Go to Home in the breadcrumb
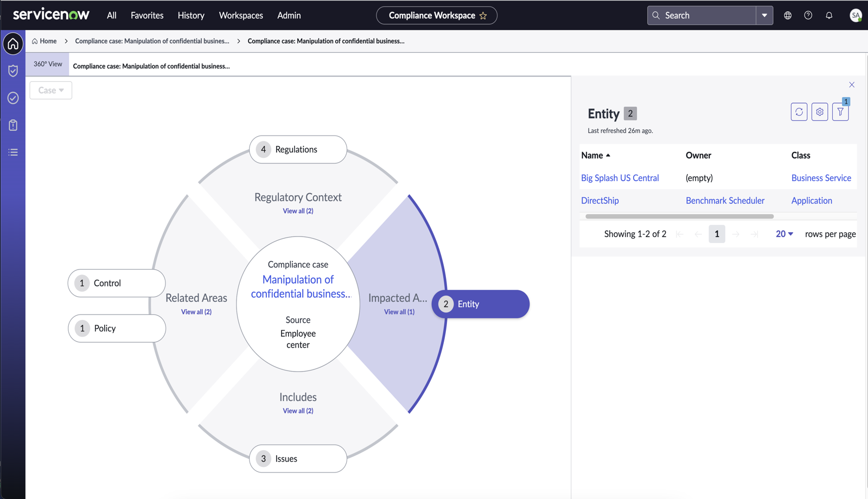Image resolution: width=868 pixels, height=499 pixels. click(44, 41)
